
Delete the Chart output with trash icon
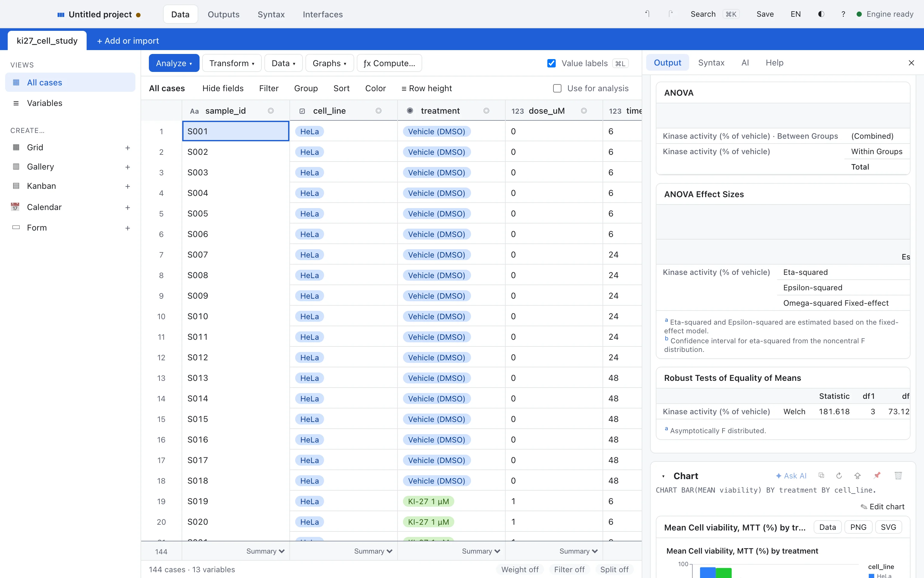click(898, 476)
